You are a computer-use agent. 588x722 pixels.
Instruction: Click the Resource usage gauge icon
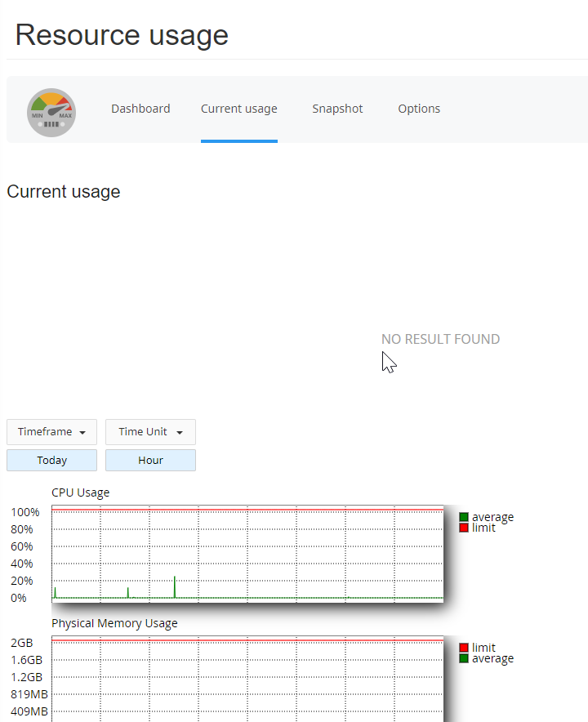pos(51,113)
